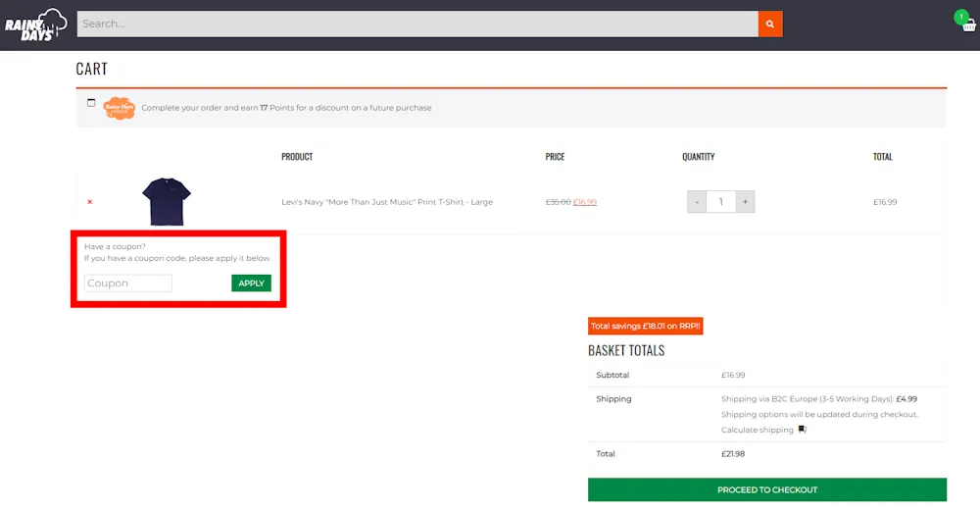980x512 pixels.
Task: Open the Rainy Days logo homepage
Action: (35, 26)
